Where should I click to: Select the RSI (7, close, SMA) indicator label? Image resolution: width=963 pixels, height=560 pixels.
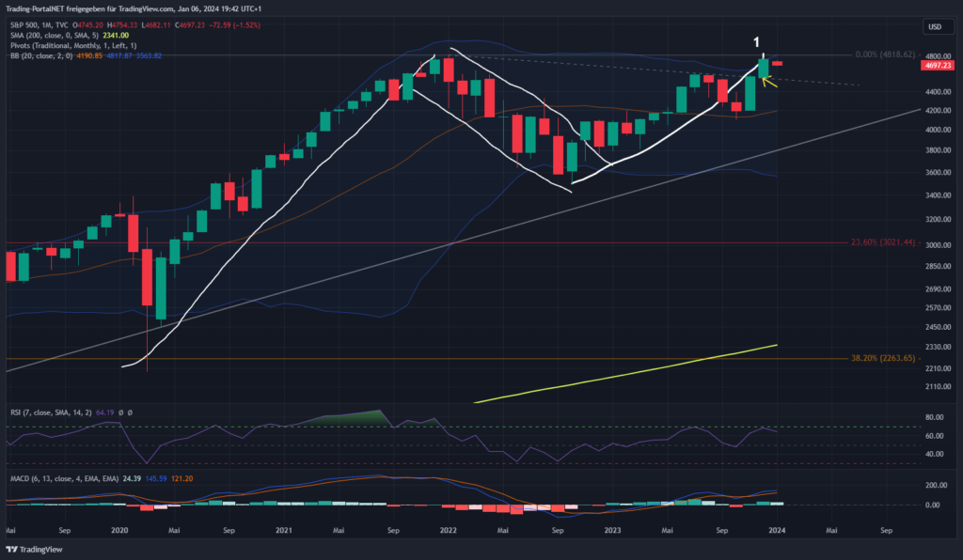coord(47,412)
